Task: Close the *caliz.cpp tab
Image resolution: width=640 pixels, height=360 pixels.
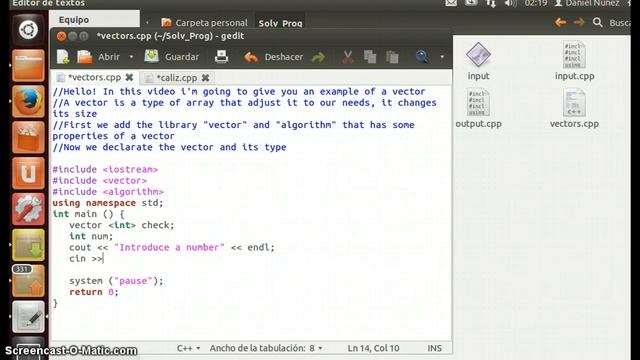Action: 205,78
